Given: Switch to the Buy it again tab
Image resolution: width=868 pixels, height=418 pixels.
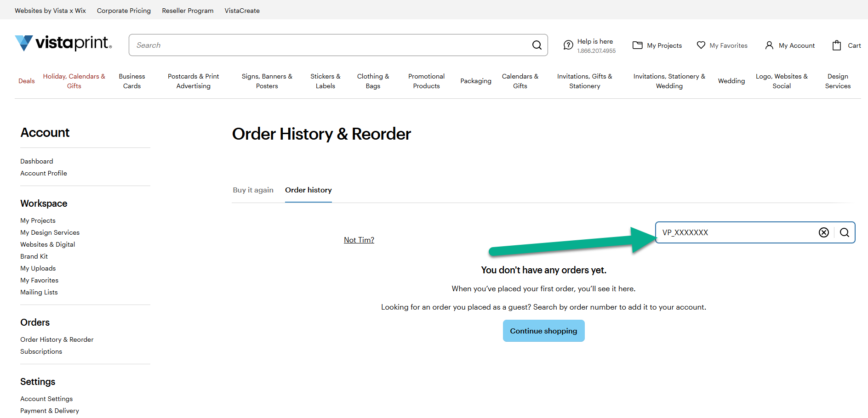Looking at the screenshot, I should point(253,190).
